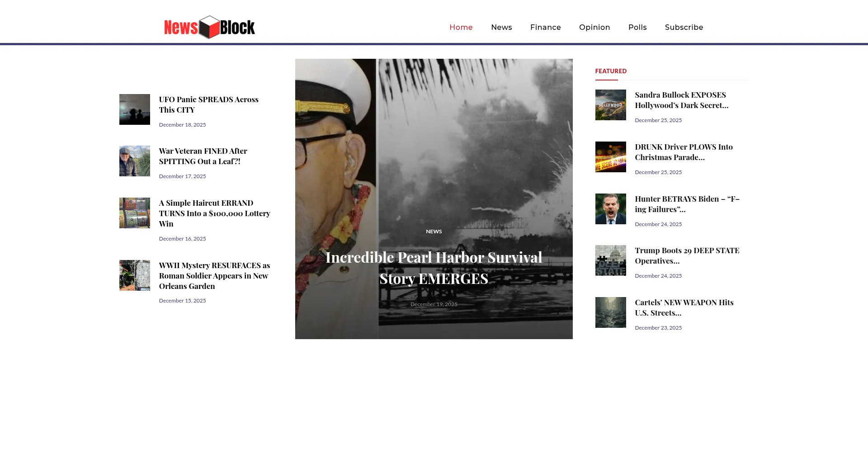Select the Home navigation item
Image resolution: width=868 pixels, height=449 pixels.
pyautogui.click(x=461, y=27)
